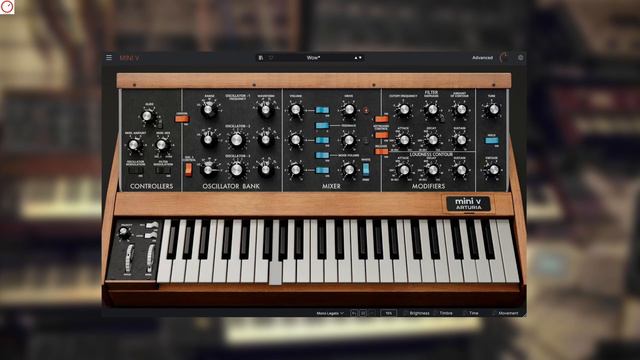This screenshot has width=640, height=360.
Task: Click the Glide knob in Controllers
Action: click(x=147, y=116)
